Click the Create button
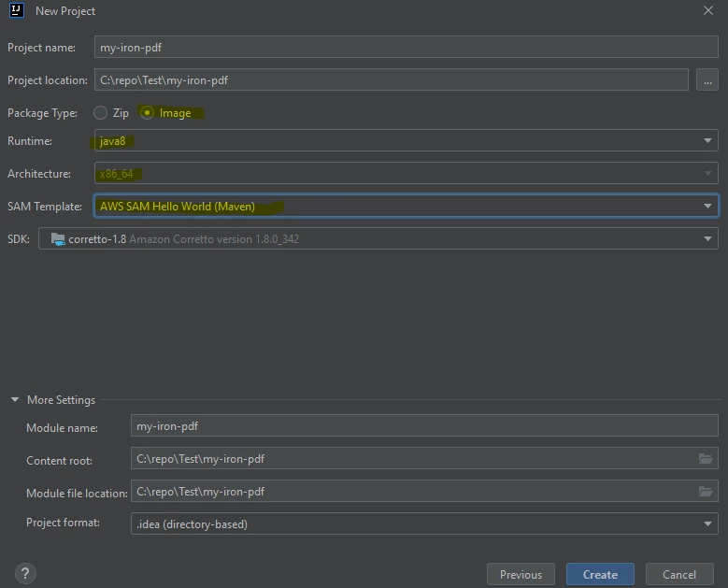728x588 pixels. coord(600,574)
